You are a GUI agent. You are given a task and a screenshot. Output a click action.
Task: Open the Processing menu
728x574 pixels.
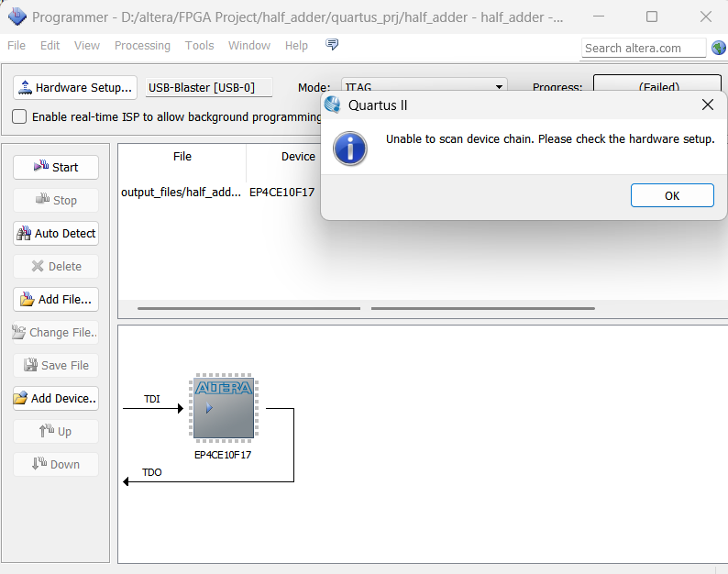pyautogui.click(x=142, y=46)
